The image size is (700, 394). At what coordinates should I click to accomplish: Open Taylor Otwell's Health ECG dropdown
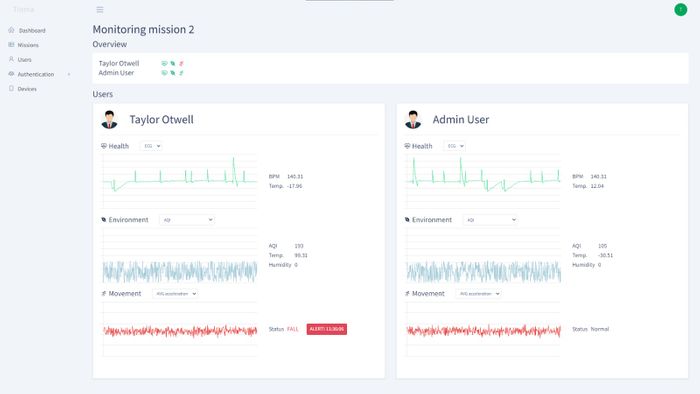[x=151, y=146]
